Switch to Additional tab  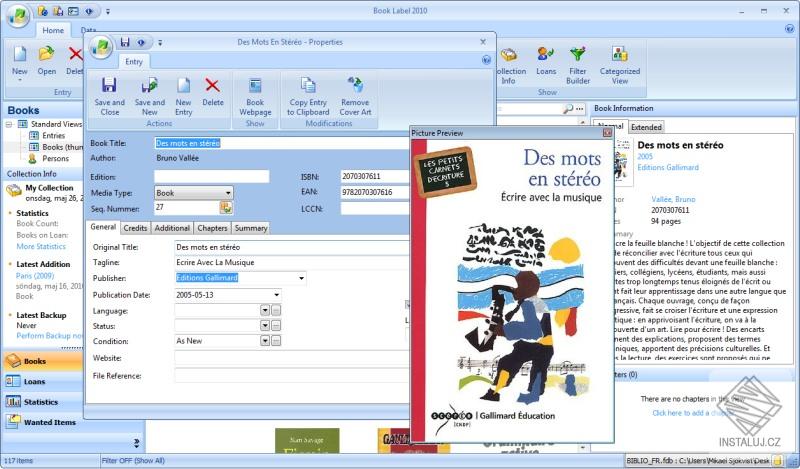tap(172, 228)
